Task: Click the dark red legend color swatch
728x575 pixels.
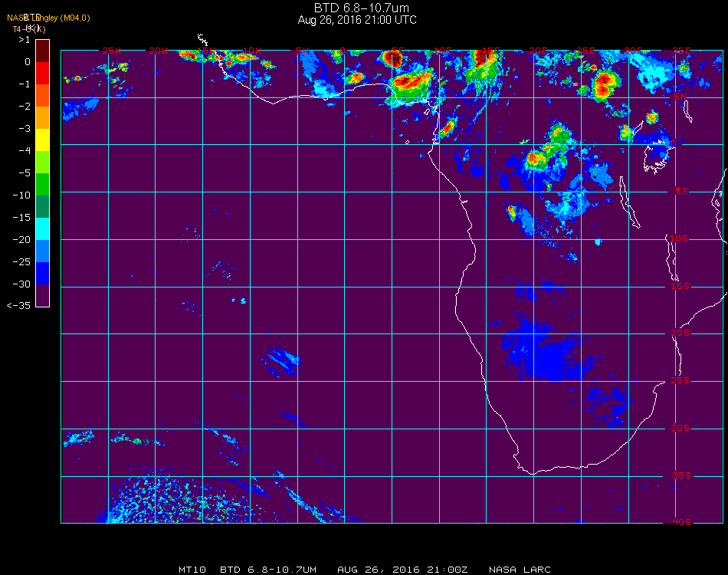Action: (43, 51)
